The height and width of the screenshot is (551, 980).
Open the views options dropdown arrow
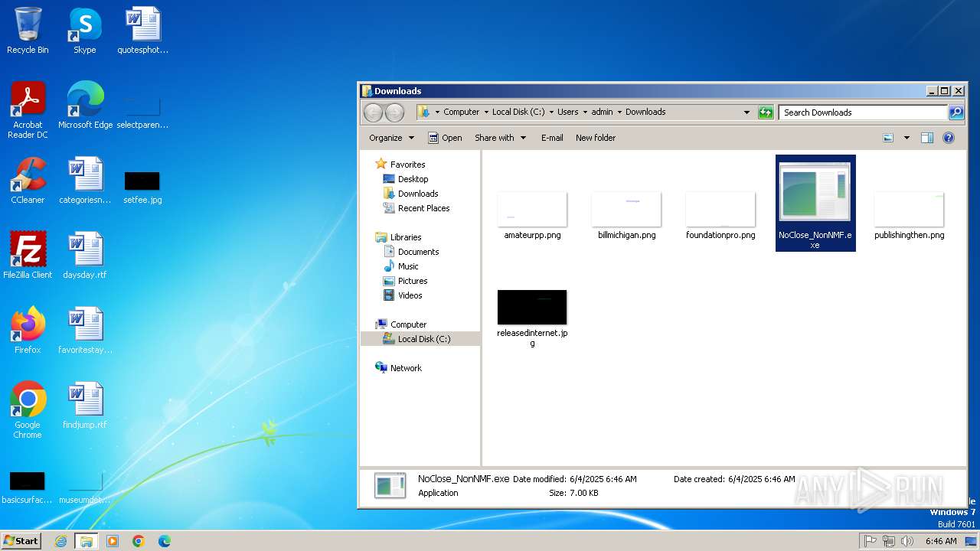point(906,138)
